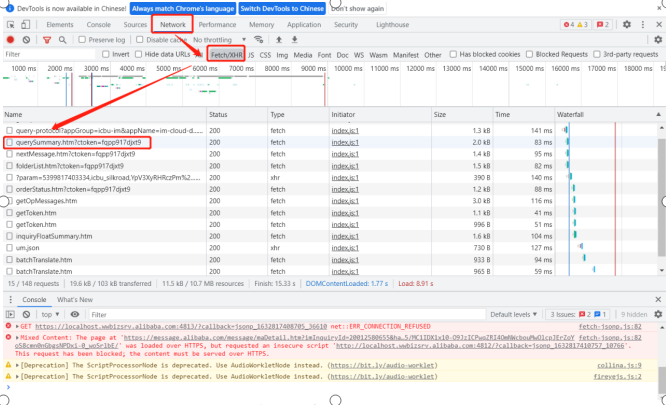Open the No throttling dropdown

pyautogui.click(x=212, y=40)
